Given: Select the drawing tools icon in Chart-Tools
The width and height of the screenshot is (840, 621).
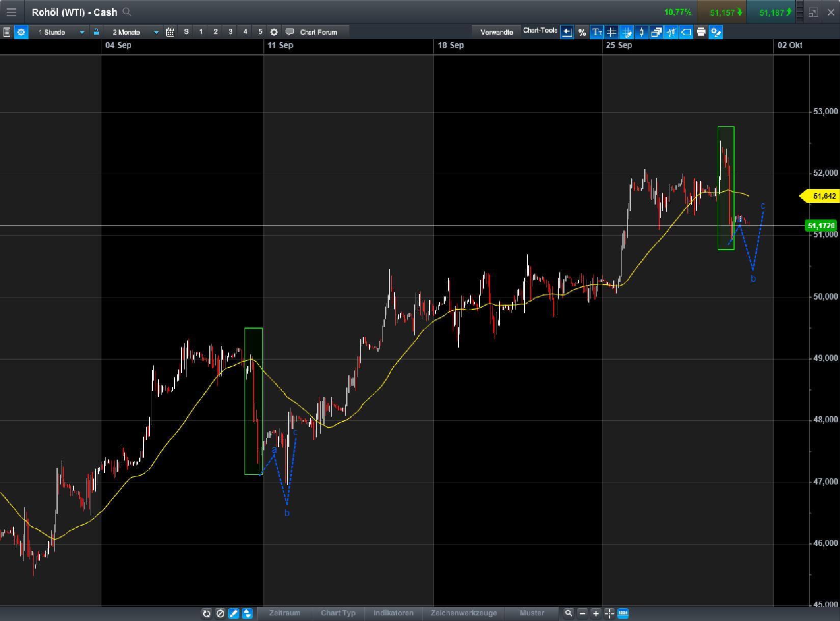Looking at the screenshot, I should (x=626, y=32).
